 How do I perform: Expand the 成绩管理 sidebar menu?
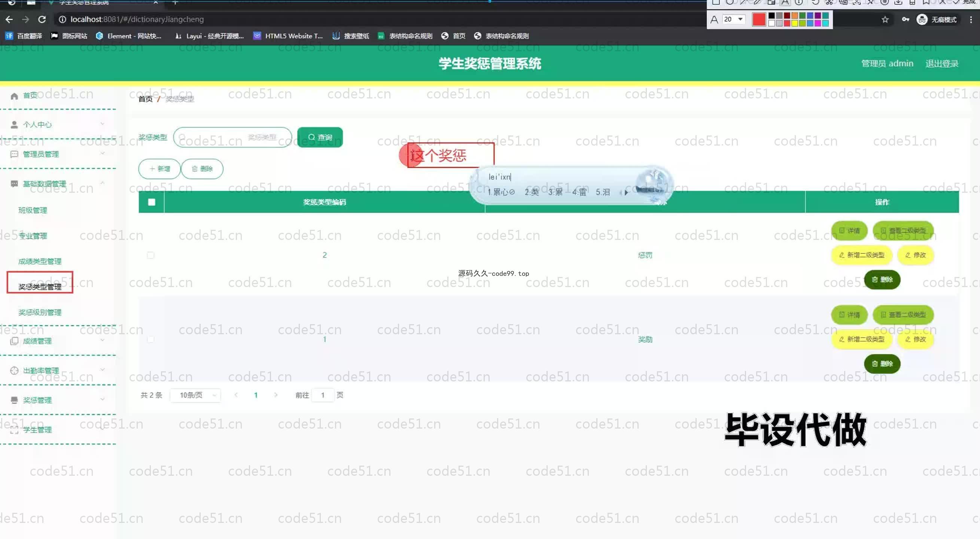58,341
